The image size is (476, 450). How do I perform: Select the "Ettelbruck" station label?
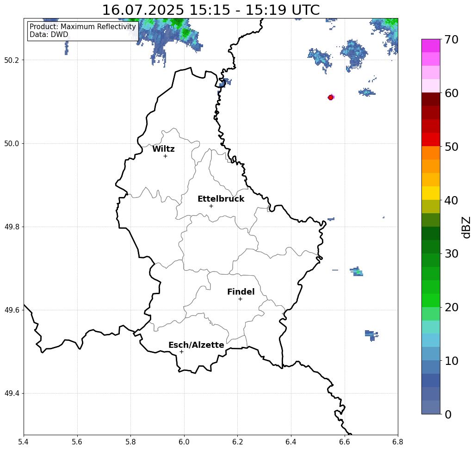pyautogui.click(x=221, y=199)
